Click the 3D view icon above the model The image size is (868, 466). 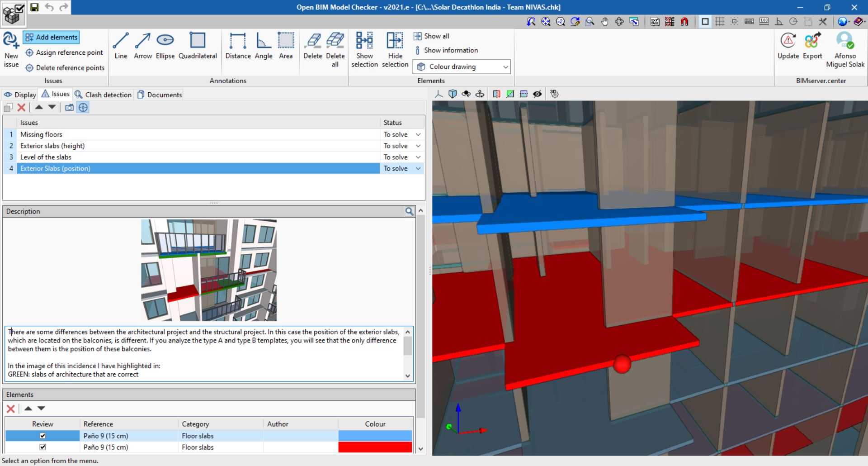pos(554,94)
